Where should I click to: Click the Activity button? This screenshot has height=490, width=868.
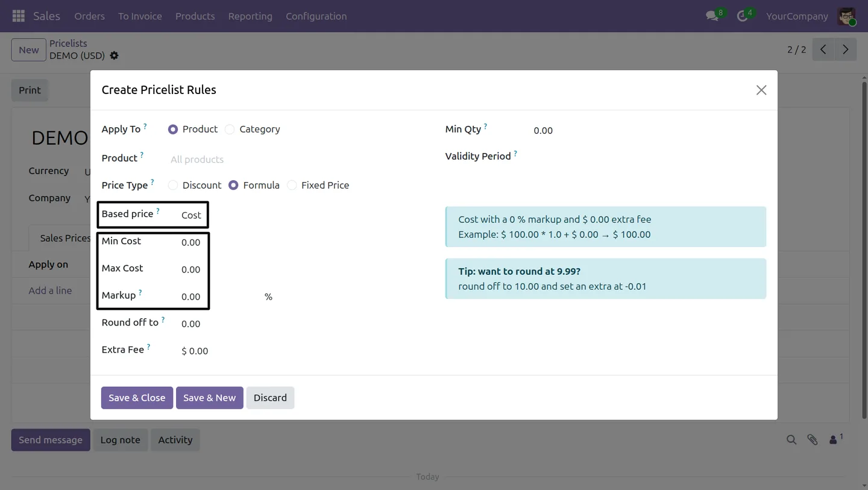click(x=175, y=440)
